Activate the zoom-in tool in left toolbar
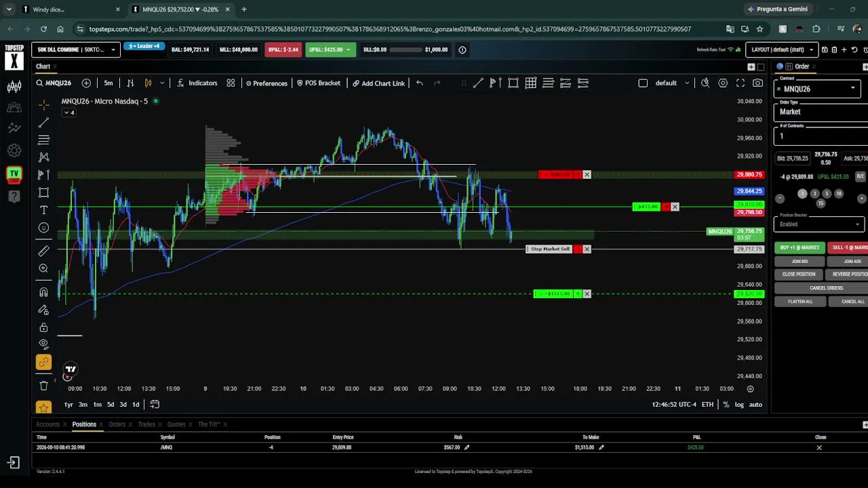868x488 pixels. pos(43,268)
